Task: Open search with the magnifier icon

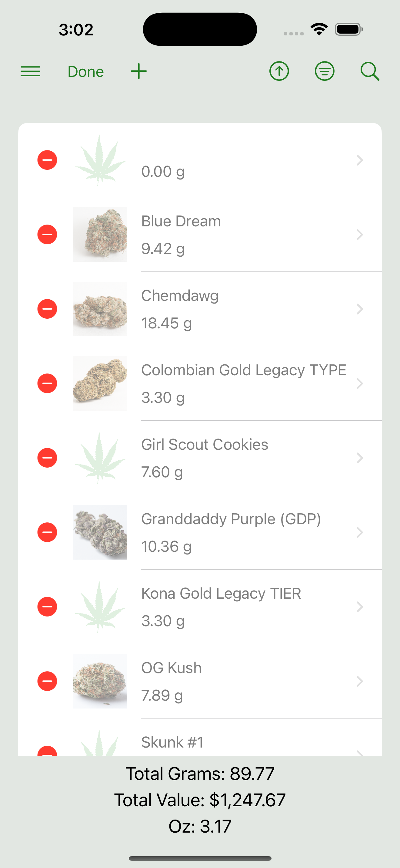Action: [370, 71]
